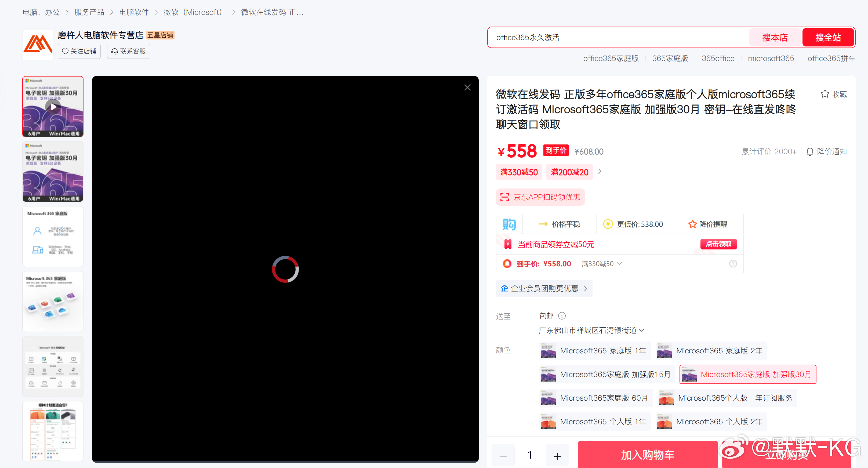Click the red circle icon beside 到手价: ¥558.00
The image size is (868, 468).
click(507, 264)
